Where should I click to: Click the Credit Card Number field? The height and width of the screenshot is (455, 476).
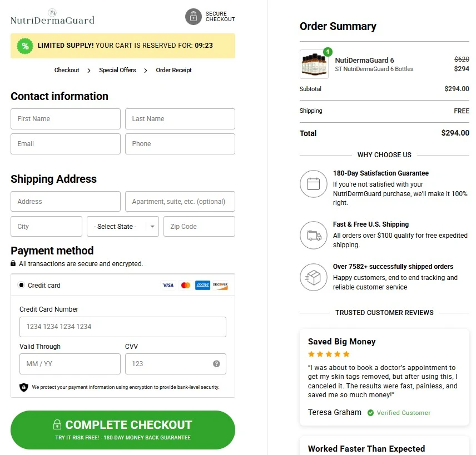[122, 327]
